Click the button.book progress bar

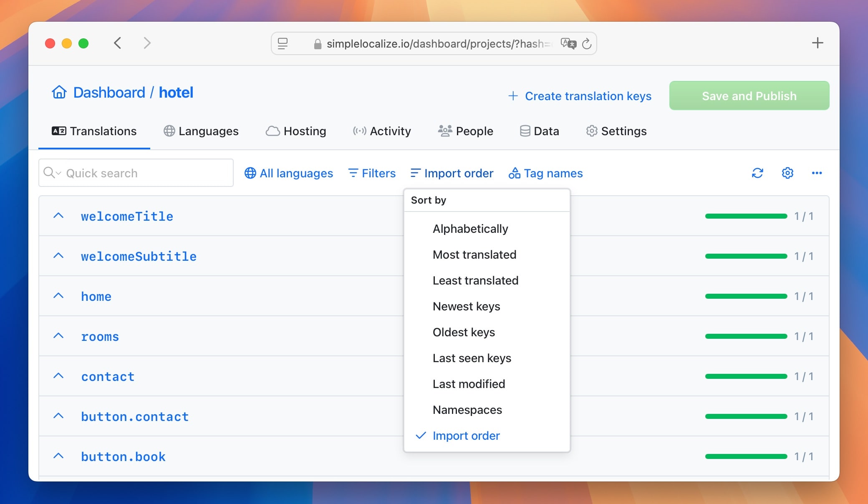tap(746, 456)
